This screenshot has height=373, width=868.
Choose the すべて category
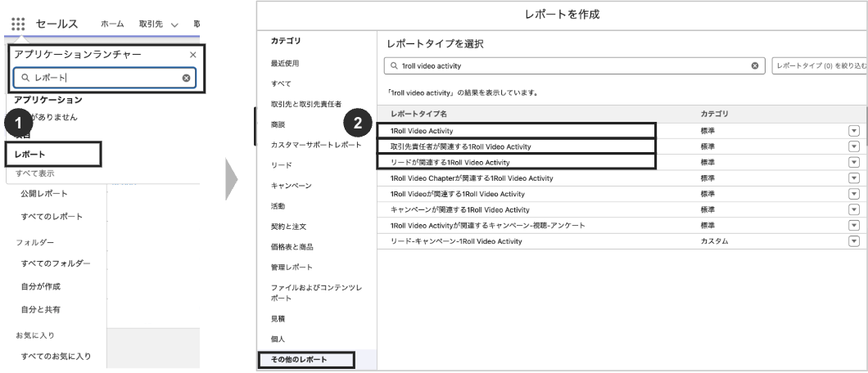coord(281,84)
